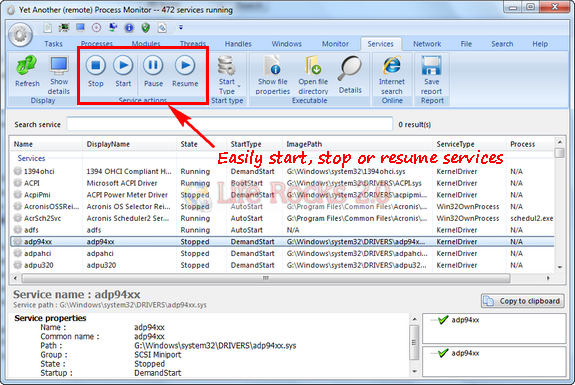The width and height of the screenshot is (575, 385).
Task: Open the Search tab
Action: [x=502, y=44]
